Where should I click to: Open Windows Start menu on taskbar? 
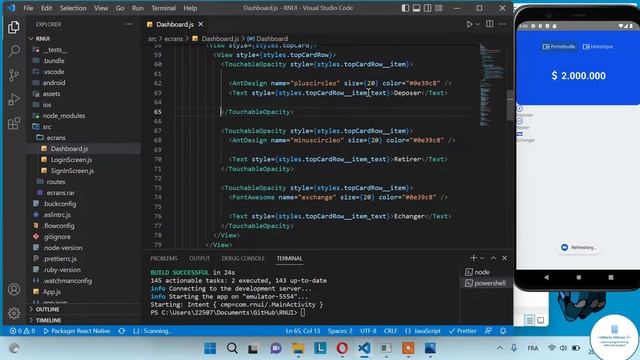210,348
